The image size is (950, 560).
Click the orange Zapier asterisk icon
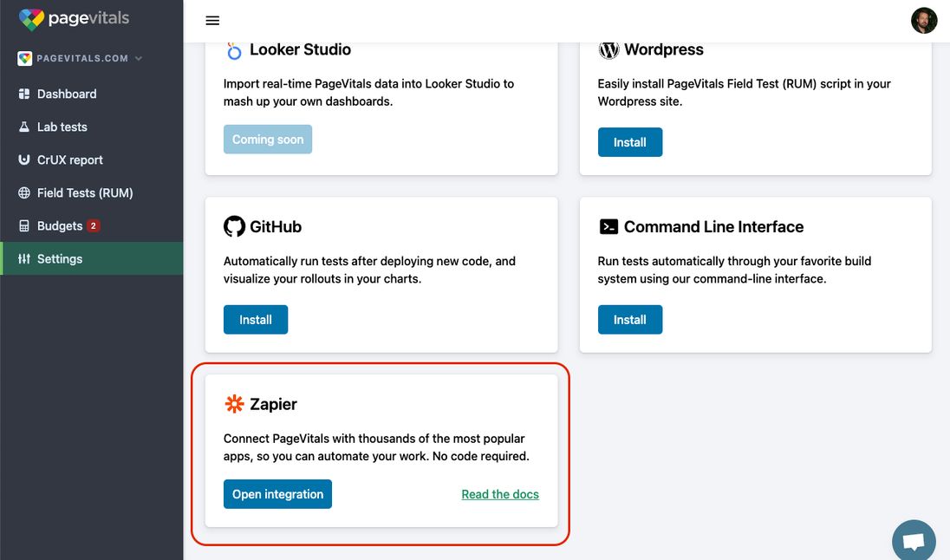[x=233, y=403]
